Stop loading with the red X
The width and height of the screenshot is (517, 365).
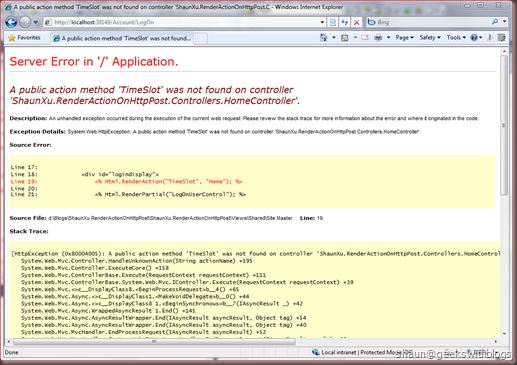[356, 22]
